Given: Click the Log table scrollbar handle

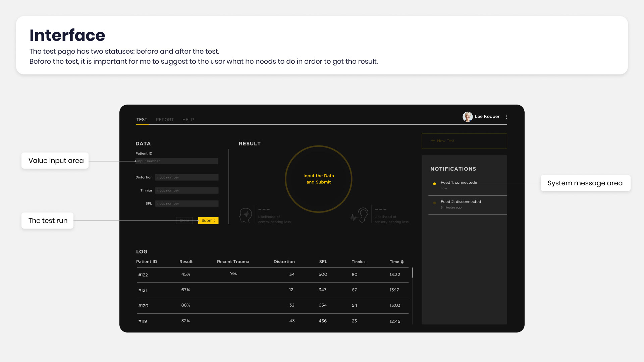Looking at the screenshot, I should pyautogui.click(x=413, y=273).
